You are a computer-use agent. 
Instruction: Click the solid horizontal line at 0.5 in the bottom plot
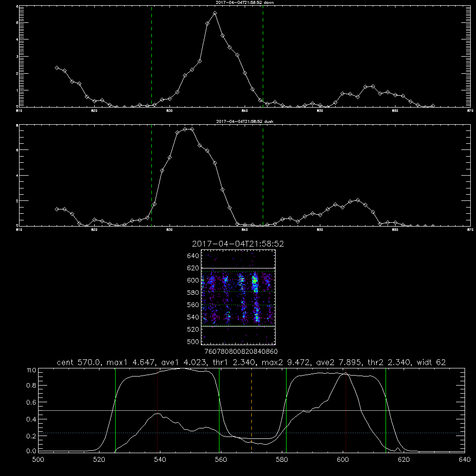click(251, 410)
